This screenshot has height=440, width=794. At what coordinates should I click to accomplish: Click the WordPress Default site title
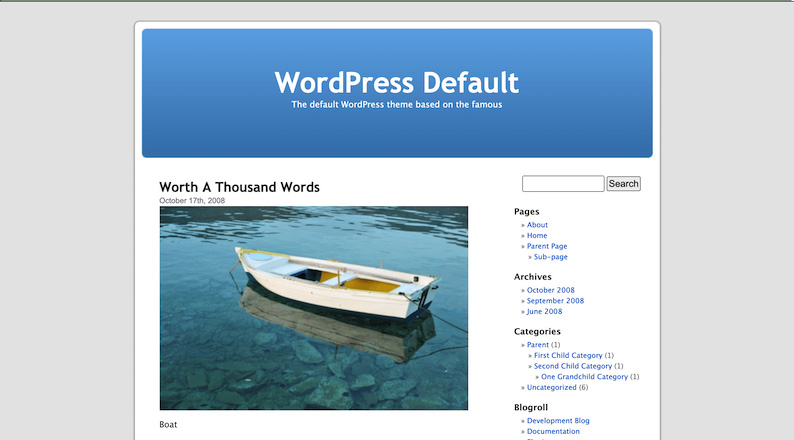pyautogui.click(x=397, y=83)
